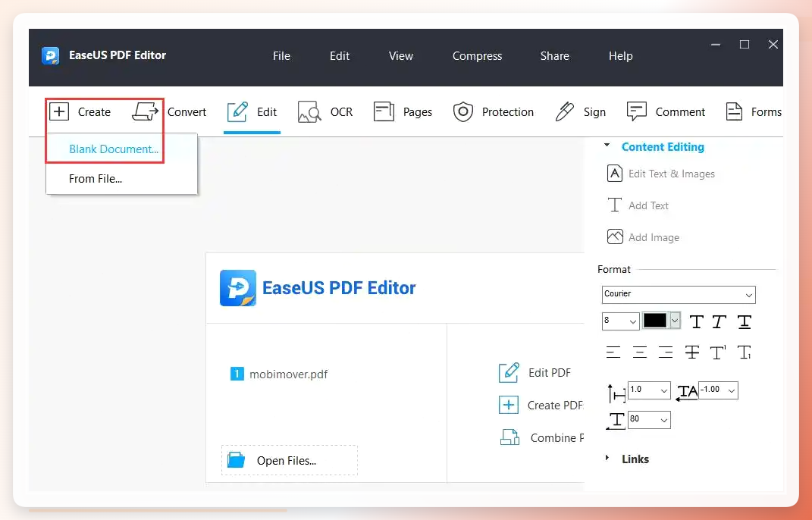The width and height of the screenshot is (812, 520).
Task: Open the Edit menu in title bar
Action: [x=340, y=56]
